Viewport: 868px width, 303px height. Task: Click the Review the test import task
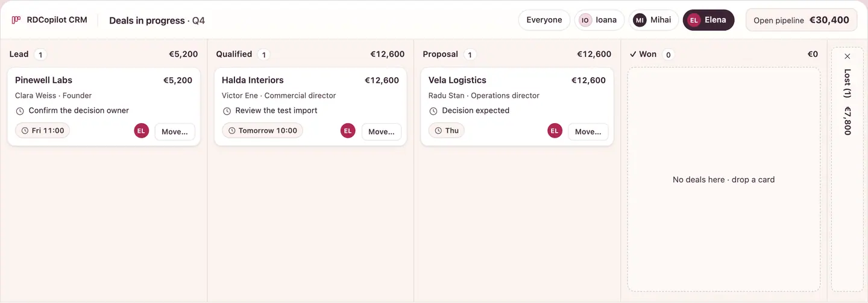point(276,110)
